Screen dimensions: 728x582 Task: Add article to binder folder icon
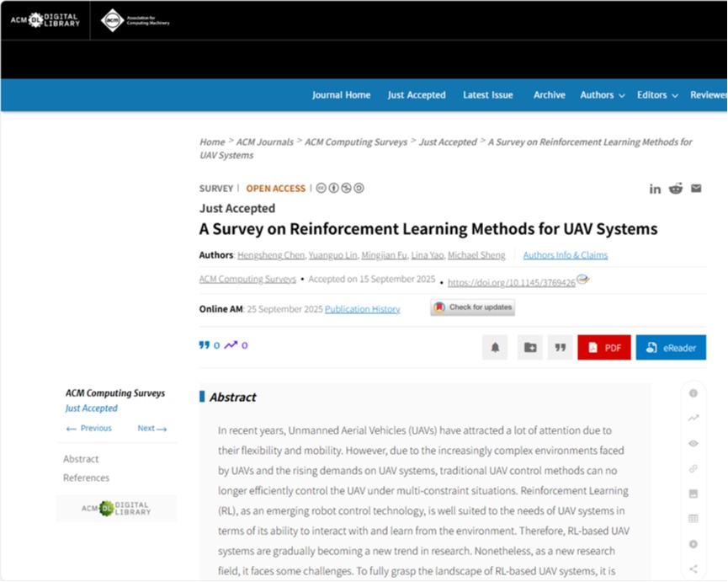pyautogui.click(x=529, y=347)
